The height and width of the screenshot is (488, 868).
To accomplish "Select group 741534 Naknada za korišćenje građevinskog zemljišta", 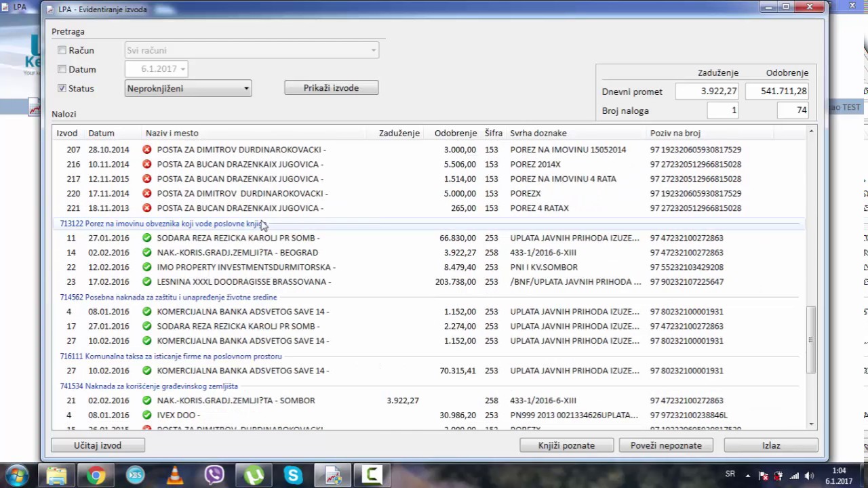I will tap(149, 386).
